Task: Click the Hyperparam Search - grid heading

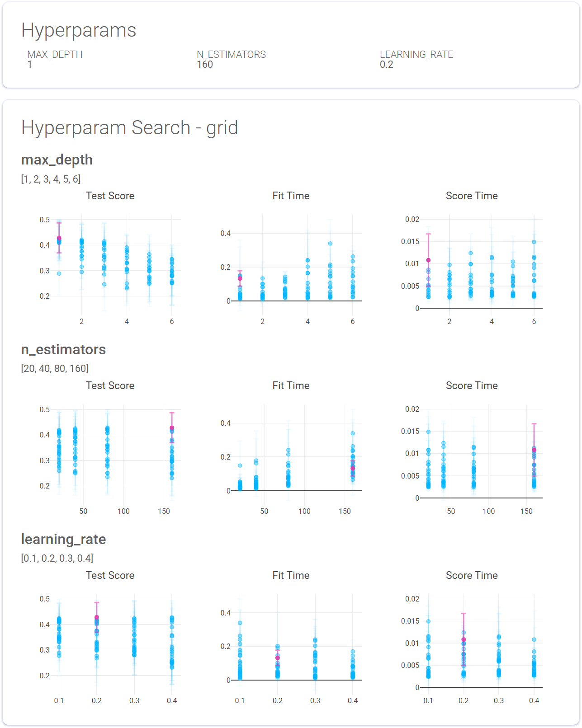Action: click(130, 128)
